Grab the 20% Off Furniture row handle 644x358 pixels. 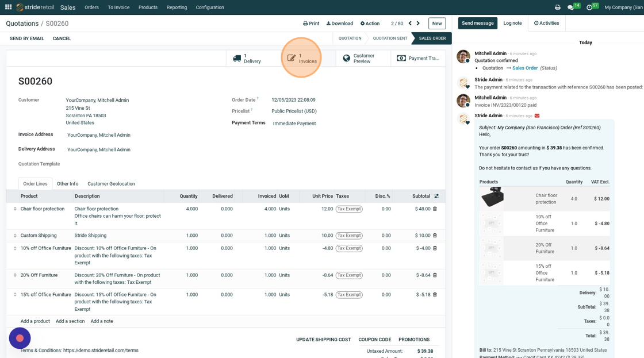pos(15,275)
